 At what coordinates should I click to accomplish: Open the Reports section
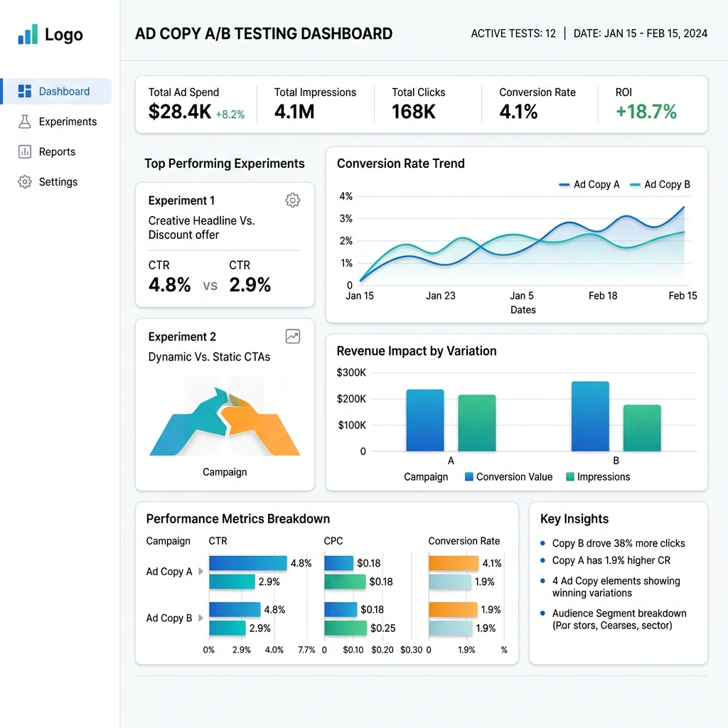tap(57, 152)
